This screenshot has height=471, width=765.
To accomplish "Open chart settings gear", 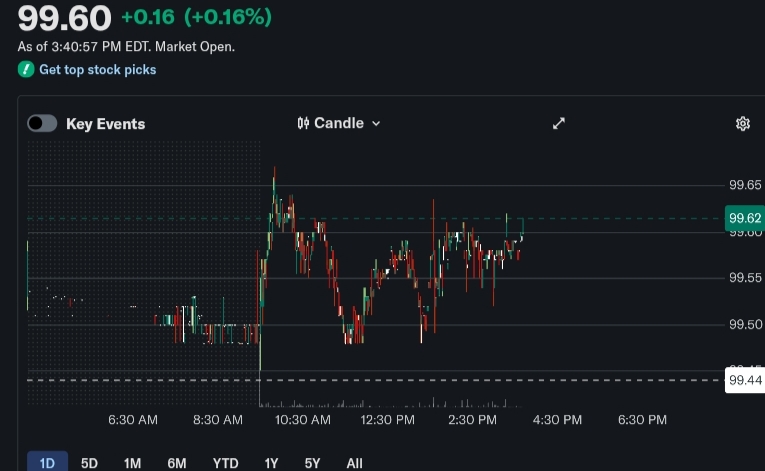I will coord(743,124).
